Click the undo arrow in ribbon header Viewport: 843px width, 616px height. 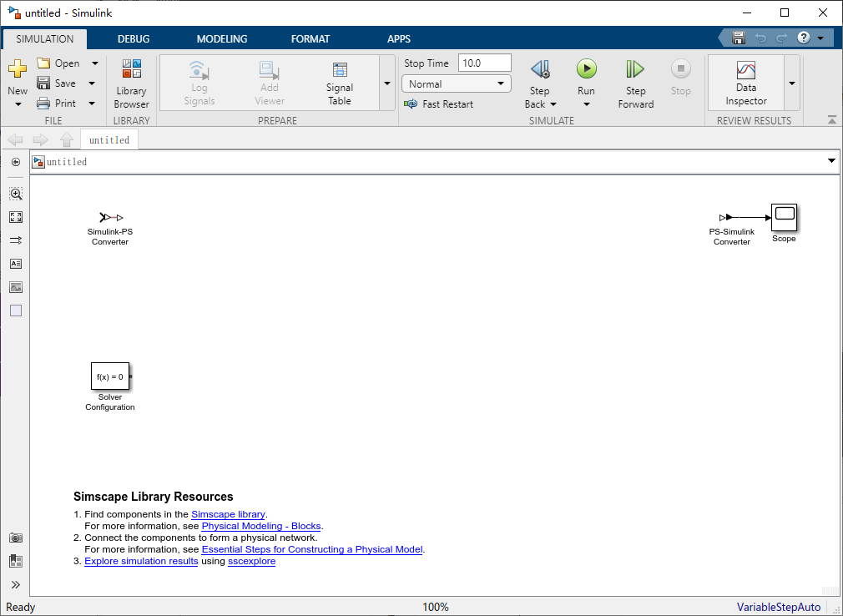pyautogui.click(x=760, y=38)
